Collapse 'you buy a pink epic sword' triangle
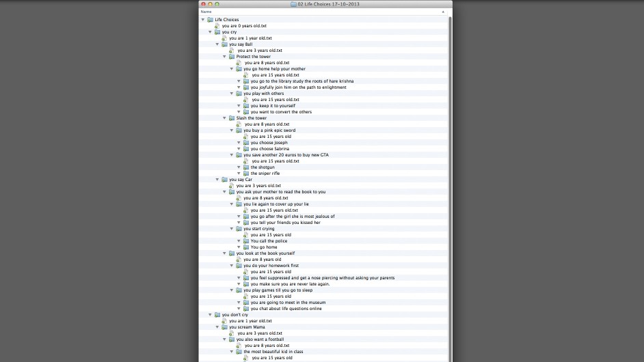Screen dimensions: 644x362 (x=232, y=130)
